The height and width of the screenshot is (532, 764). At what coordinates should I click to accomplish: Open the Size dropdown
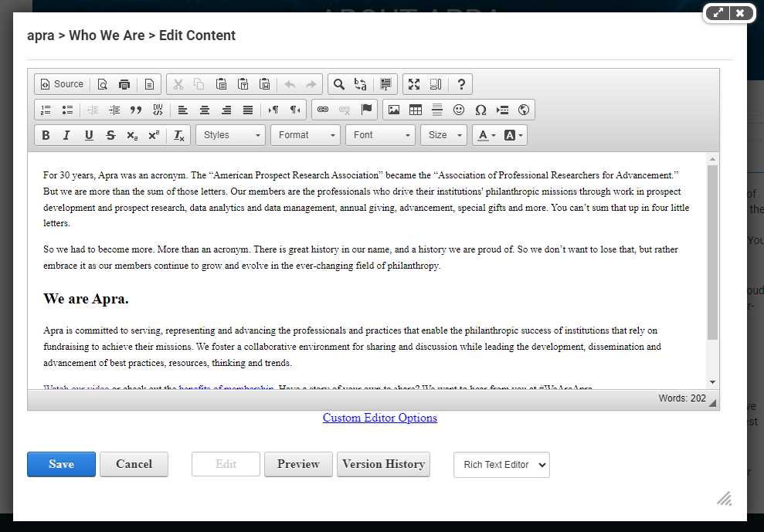[x=444, y=135]
